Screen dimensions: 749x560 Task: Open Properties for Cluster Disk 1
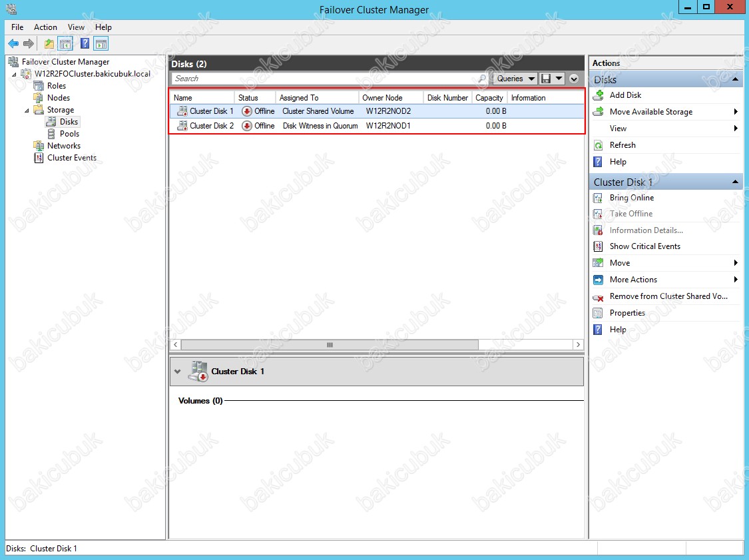pos(627,313)
